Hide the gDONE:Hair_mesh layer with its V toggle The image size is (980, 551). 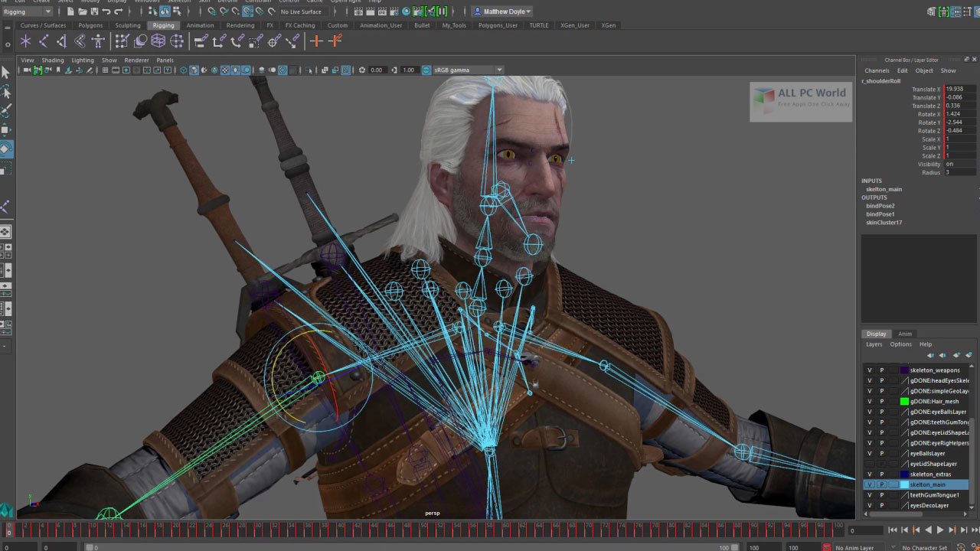(868, 401)
